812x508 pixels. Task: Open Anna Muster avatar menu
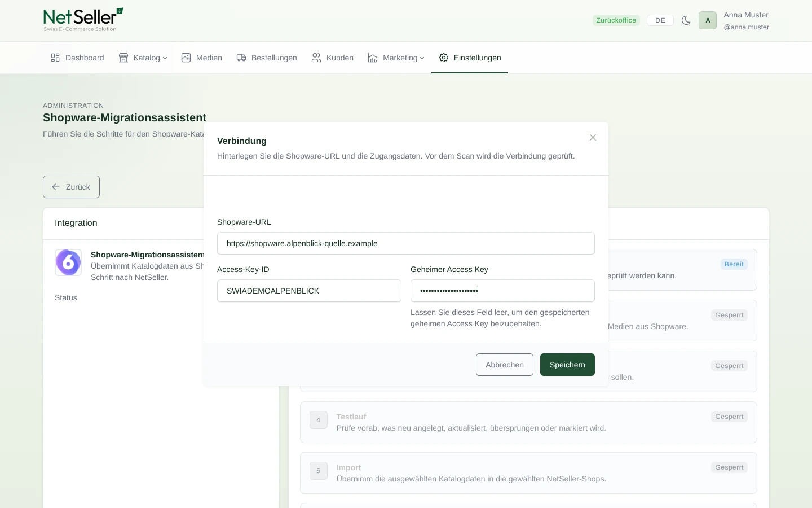point(708,20)
